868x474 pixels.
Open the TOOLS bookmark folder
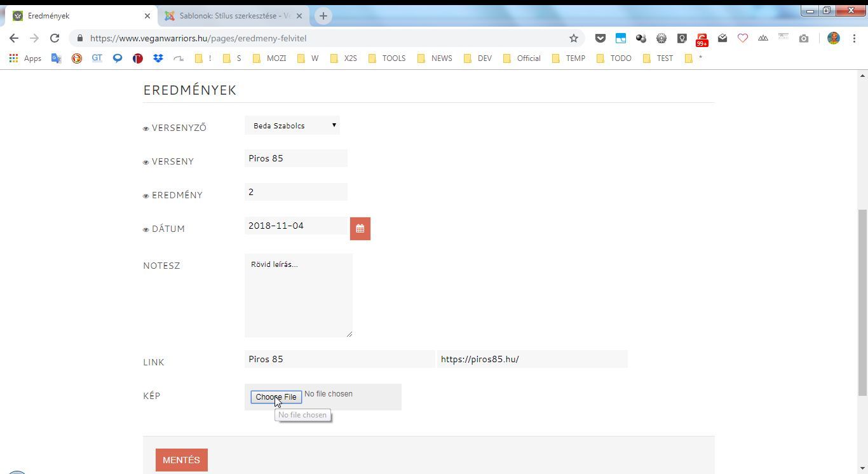pyautogui.click(x=386, y=58)
